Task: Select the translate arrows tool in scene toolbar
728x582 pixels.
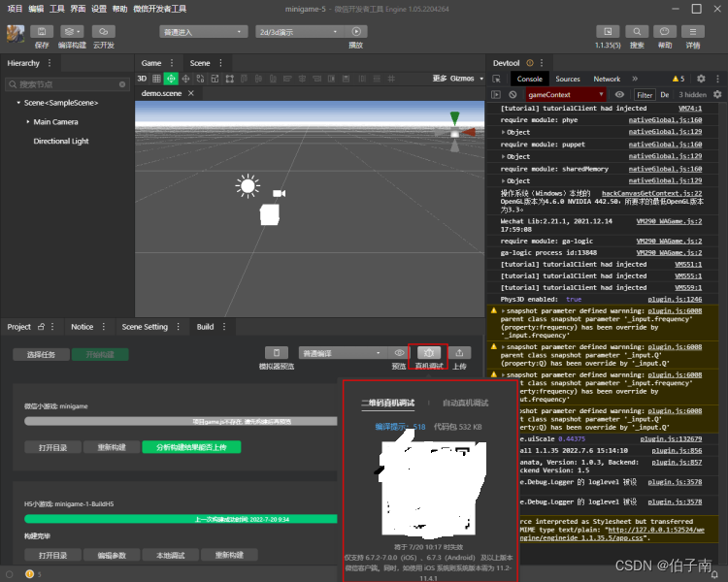Action: pos(185,79)
